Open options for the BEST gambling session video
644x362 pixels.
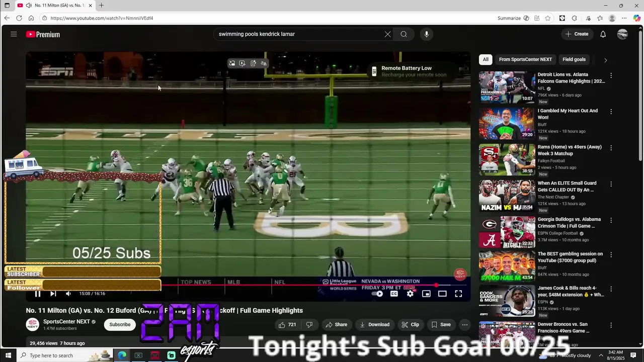pyautogui.click(x=611, y=255)
